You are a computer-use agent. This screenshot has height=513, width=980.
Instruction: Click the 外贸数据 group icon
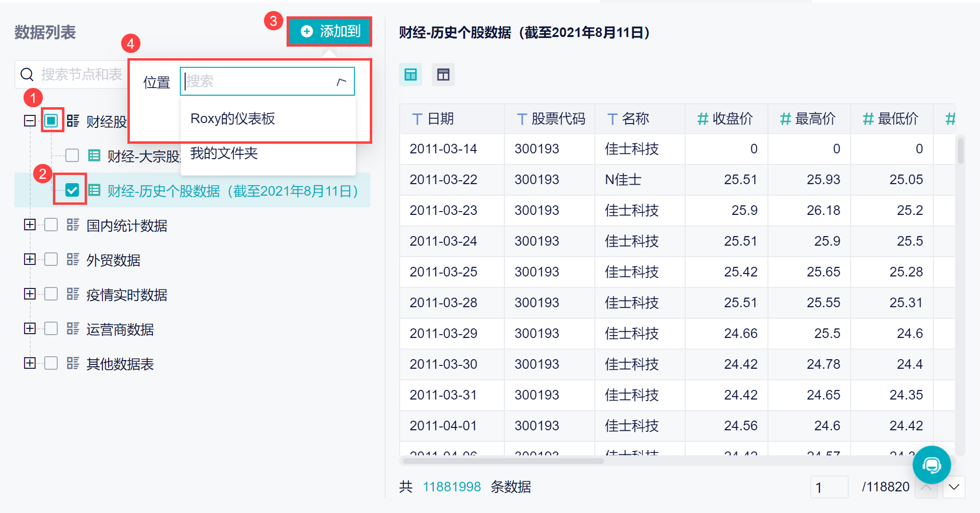(73, 259)
